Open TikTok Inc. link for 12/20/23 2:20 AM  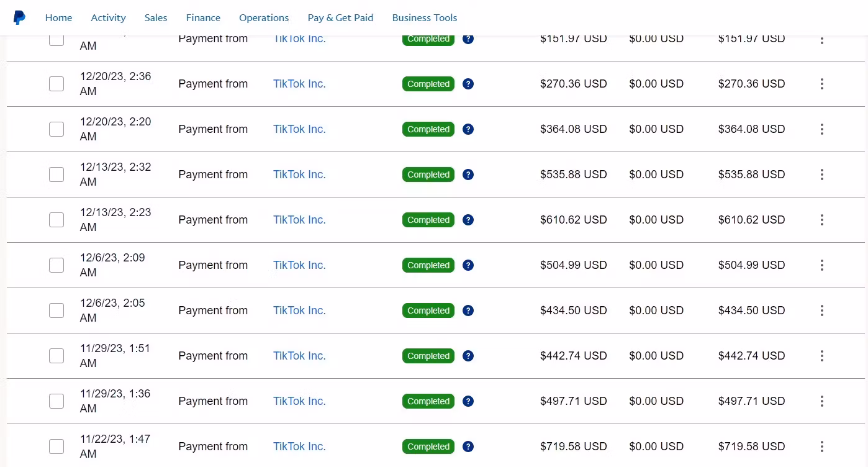click(x=299, y=129)
